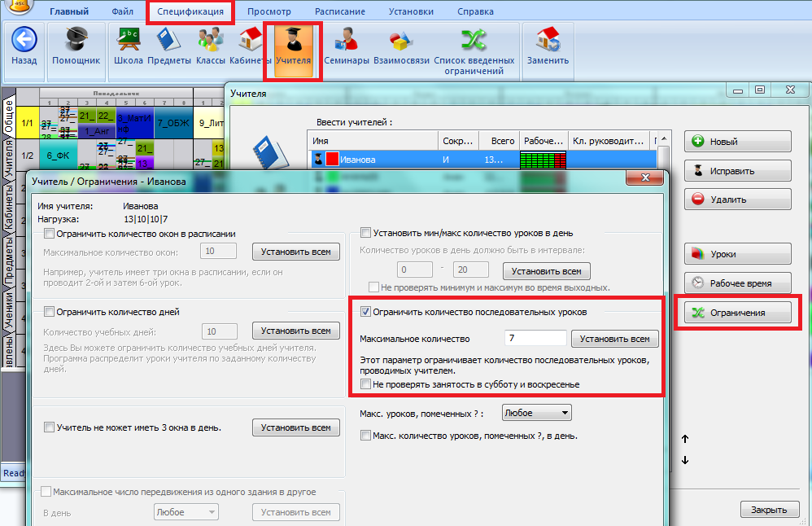Click the Назад back arrow icon
The width and height of the screenshot is (812, 526).
tap(24, 41)
